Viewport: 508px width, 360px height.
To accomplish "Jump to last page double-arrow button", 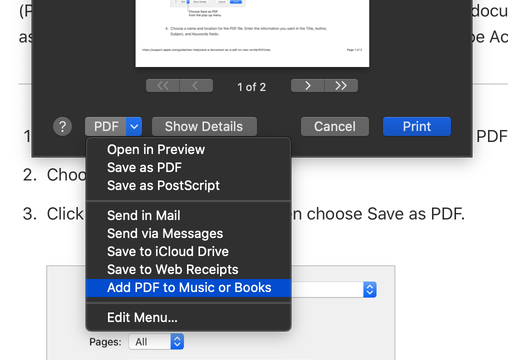I will (341, 86).
